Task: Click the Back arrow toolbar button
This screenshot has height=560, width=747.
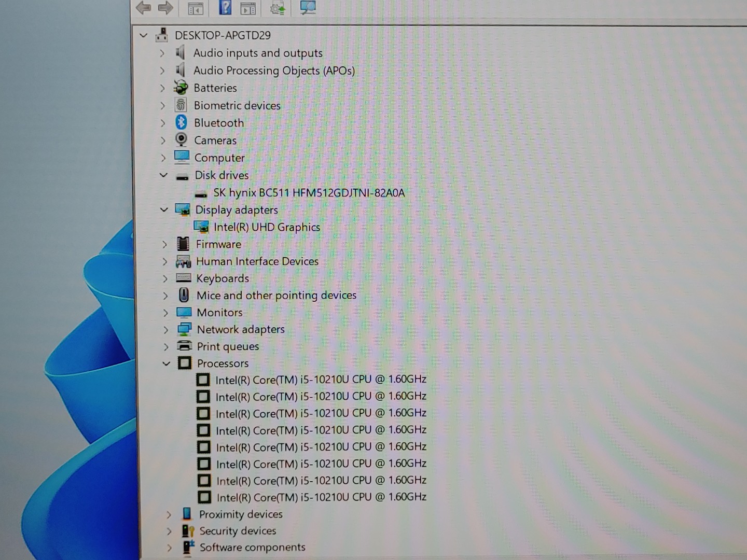Action: (143, 7)
